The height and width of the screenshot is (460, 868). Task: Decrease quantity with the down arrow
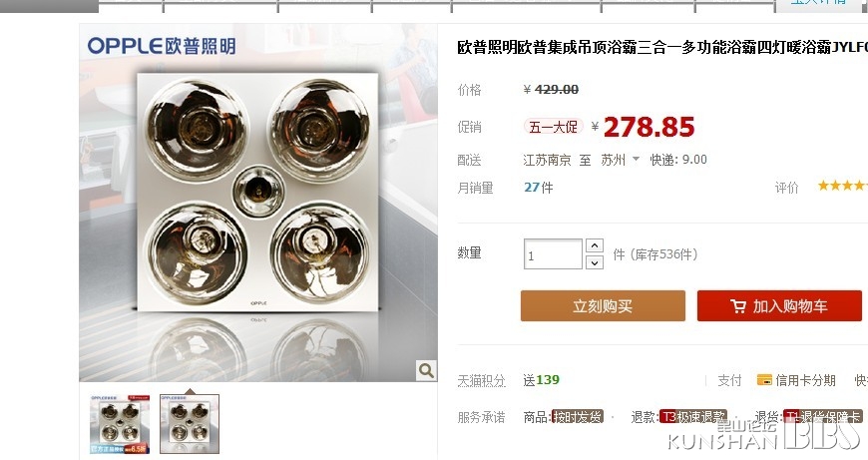[594, 262]
